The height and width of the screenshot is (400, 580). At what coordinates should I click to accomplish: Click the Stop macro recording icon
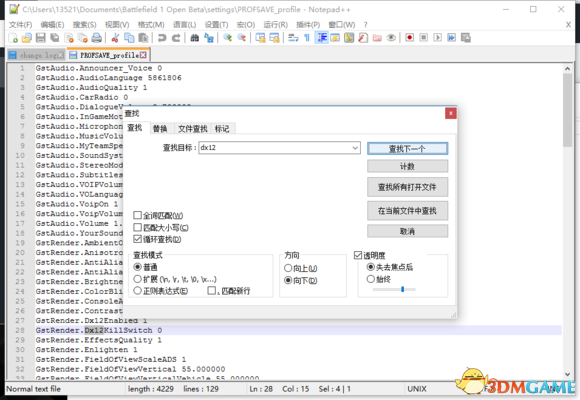coord(424,38)
